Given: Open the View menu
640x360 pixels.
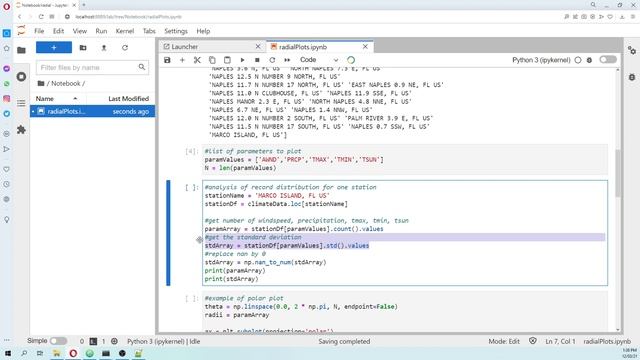Looking at the screenshot, I should (80, 31).
